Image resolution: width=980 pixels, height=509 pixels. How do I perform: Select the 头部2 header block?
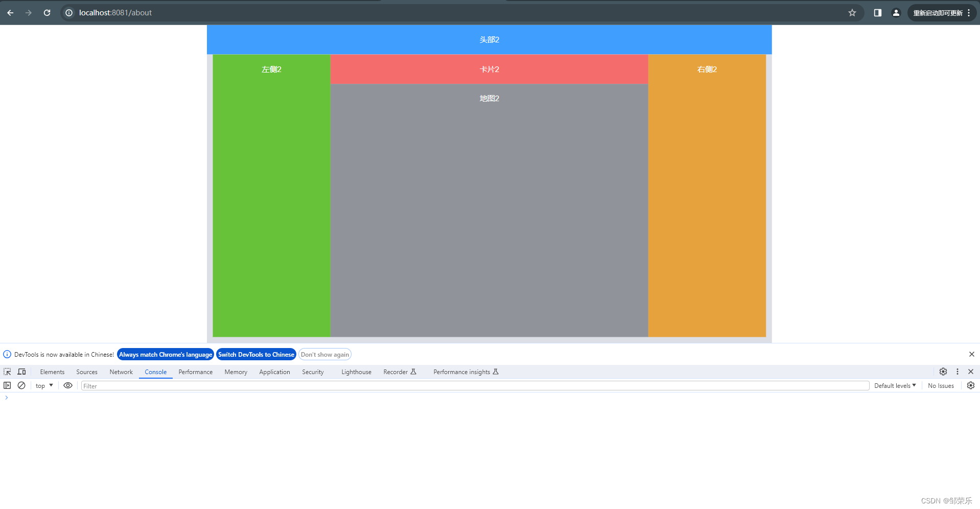point(489,39)
